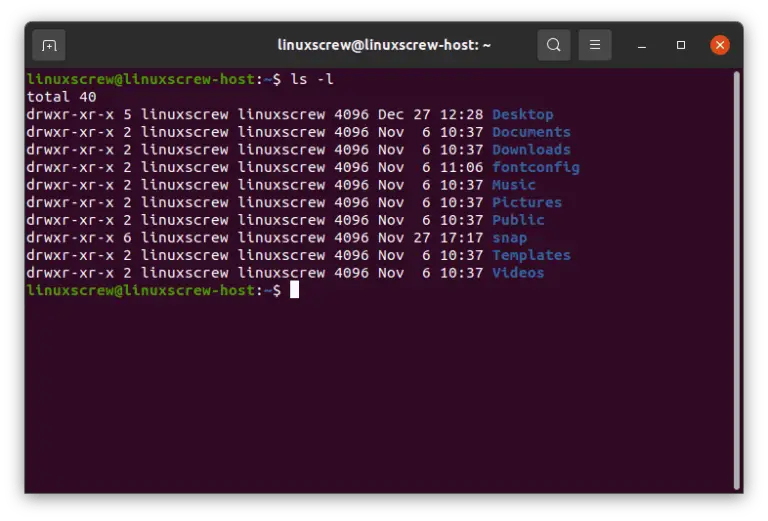Close the terminal with the orange button
Image resolution: width=768 pixels, height=521 pixels.
point(719,45)
